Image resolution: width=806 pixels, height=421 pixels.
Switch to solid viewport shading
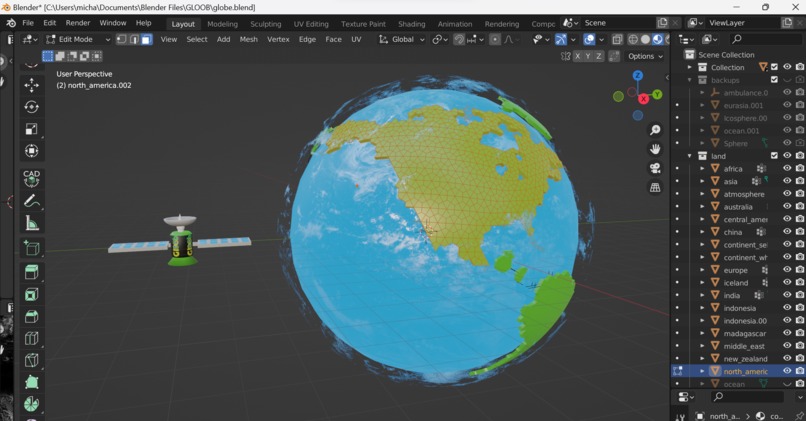645,40
